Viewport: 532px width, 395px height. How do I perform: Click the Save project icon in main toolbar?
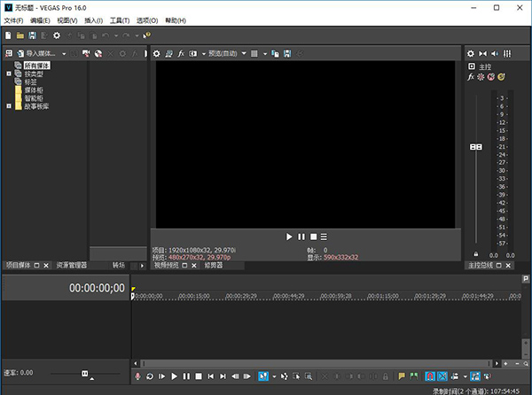(32, 35)
